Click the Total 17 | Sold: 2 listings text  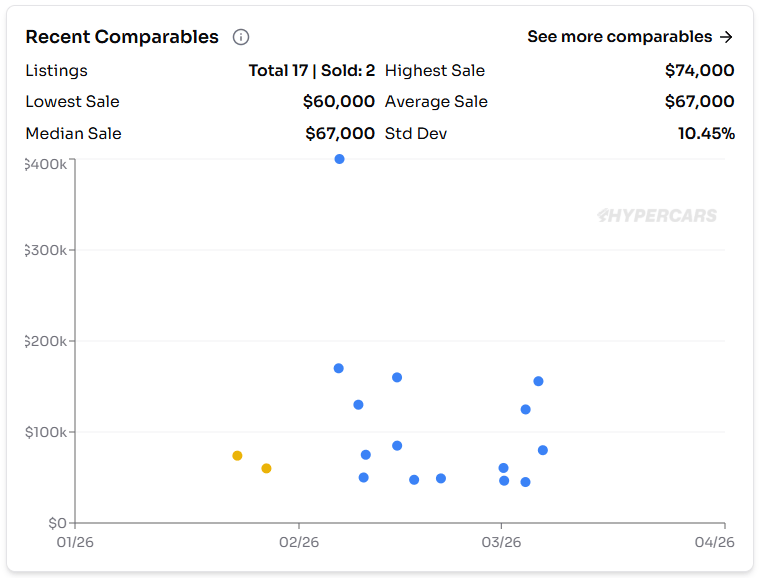coord(311,71)
